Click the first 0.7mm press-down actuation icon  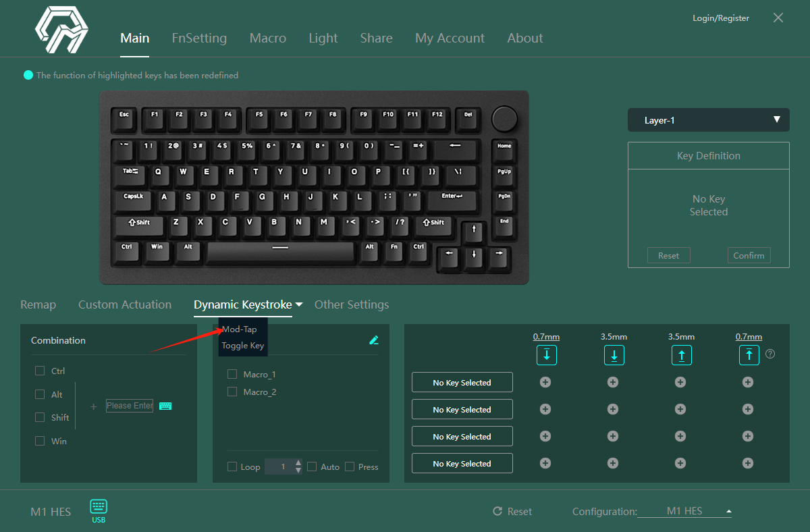pos(546,355)
